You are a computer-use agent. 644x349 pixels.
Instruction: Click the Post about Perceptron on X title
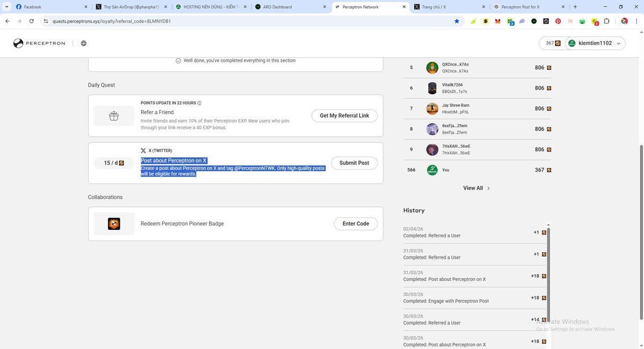pos(174,161)
